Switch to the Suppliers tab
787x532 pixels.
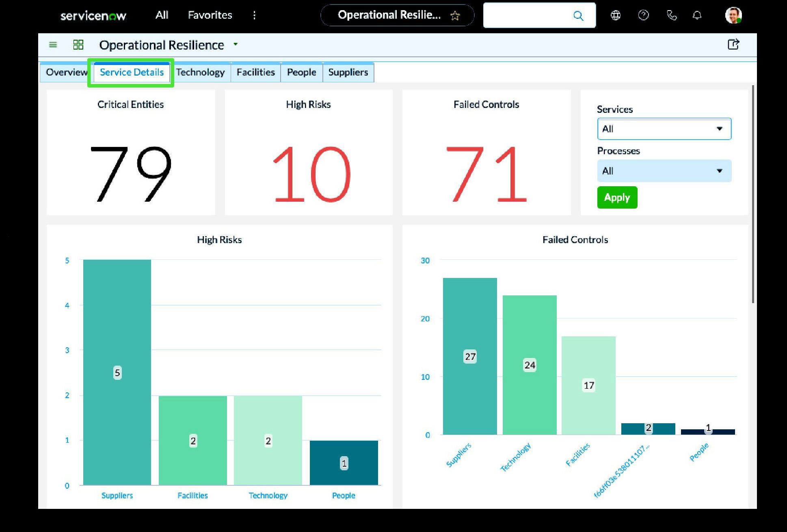(348, 72)
